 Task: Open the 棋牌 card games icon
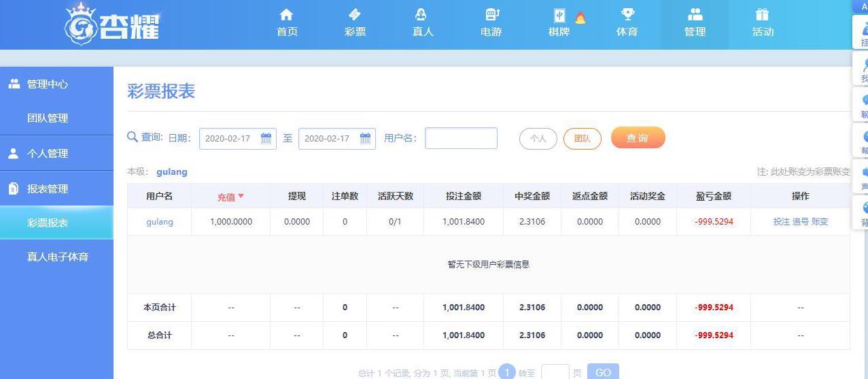(559, 15)
